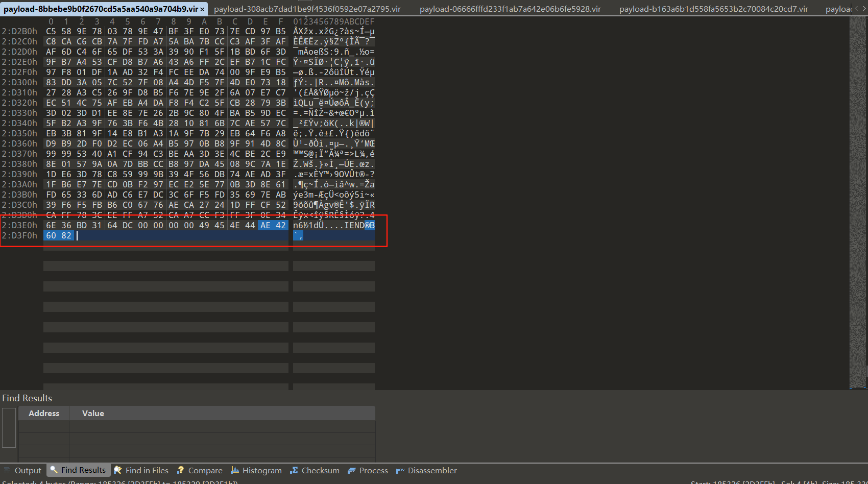Open the Output panel tab
Image resolution: width=868 pixels, height=484 pixels.
22,470
